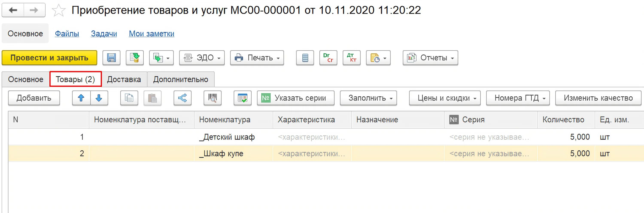The image size is (644, 213).
Task: Copy rows with the copy icon
Action: pos(129,98)
